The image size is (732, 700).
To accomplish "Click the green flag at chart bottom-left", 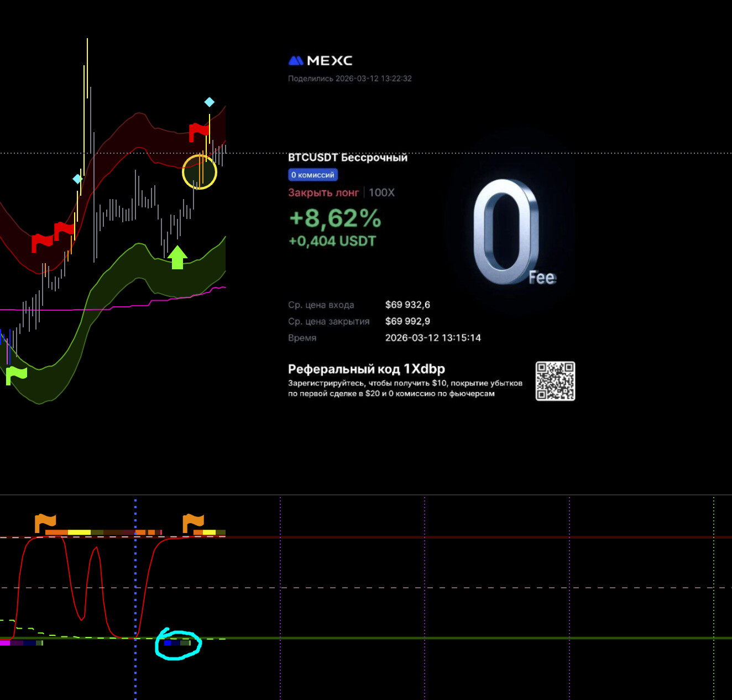I will (x=16, y=375).
